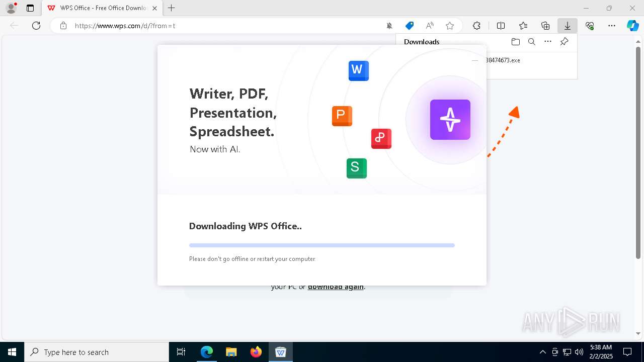Toggle the Downloads toolbar button

pos(568,26)
